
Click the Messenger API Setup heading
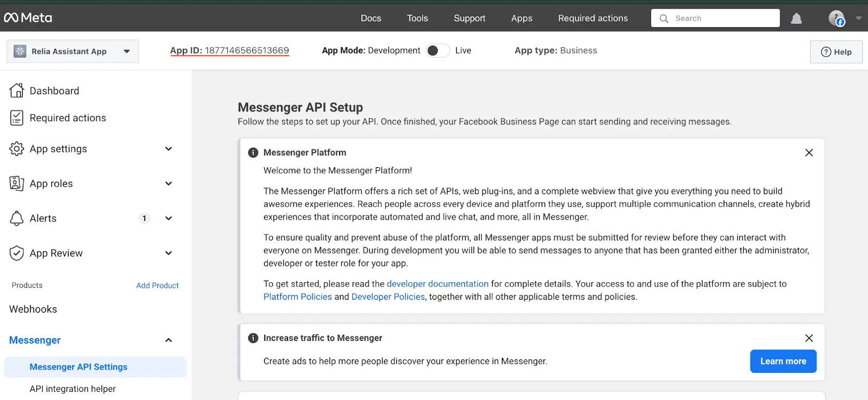point(300,107)
